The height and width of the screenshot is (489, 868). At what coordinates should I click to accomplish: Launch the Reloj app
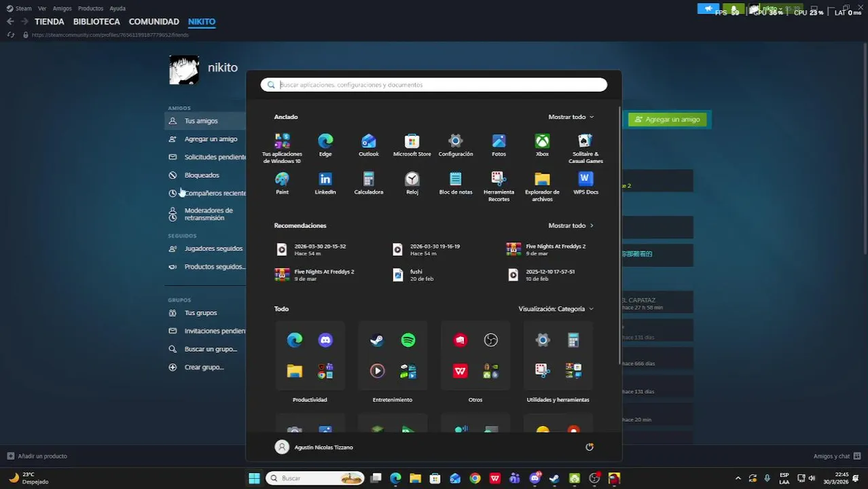412,183
